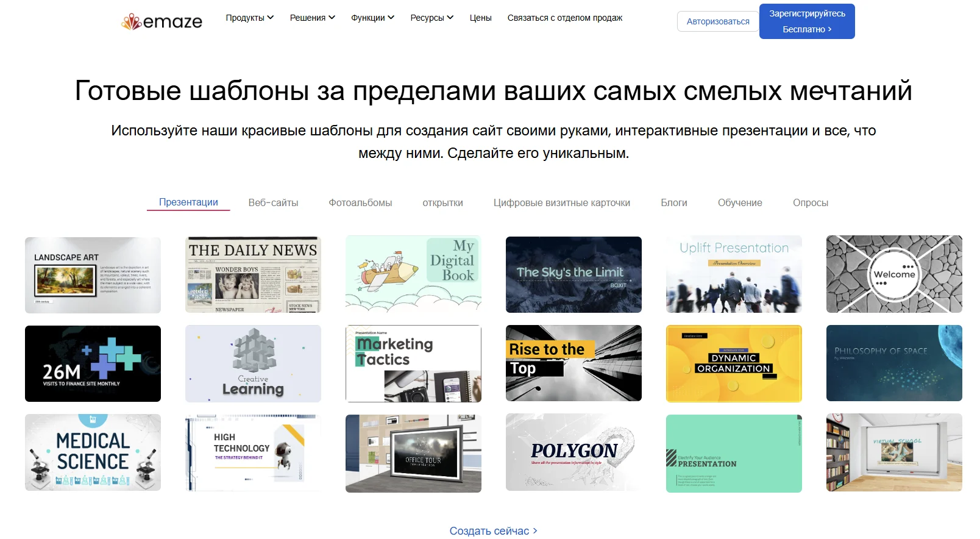Open the Marketing Tactics template
This screenshot has height=539, width=980.
click(413, 363)
